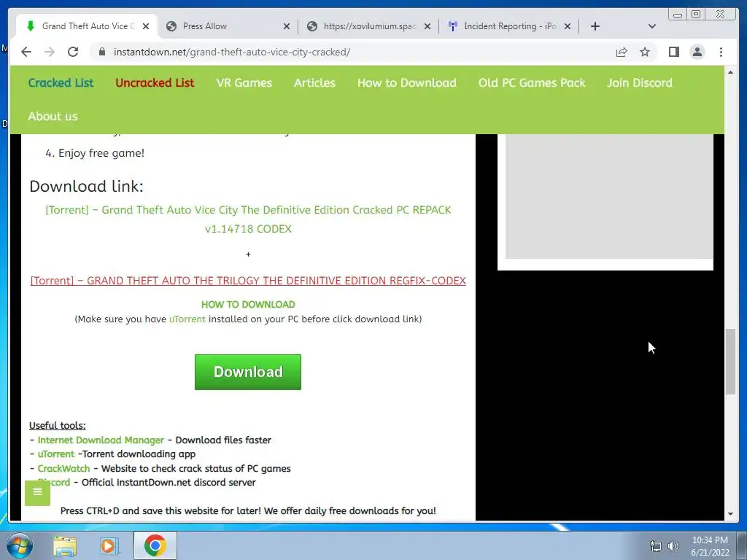
Task: Click the Join Discord nav link
Action: (x=639, y=83)
